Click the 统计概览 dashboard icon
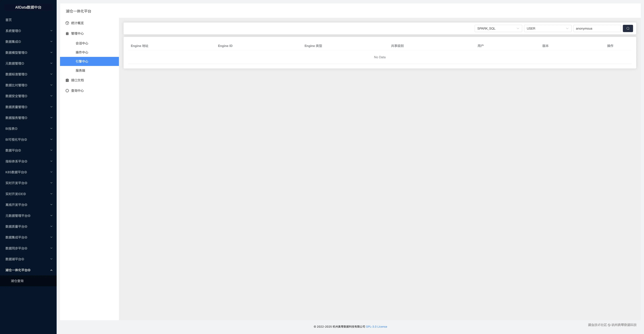 click(67, 23)
